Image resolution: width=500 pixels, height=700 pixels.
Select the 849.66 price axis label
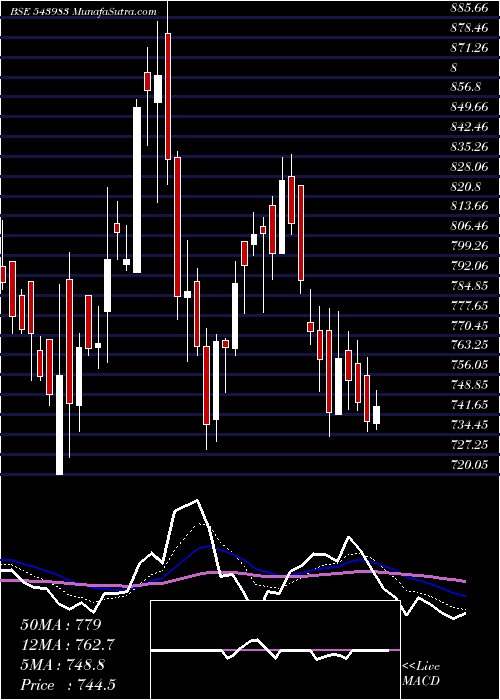click(470, 106)
